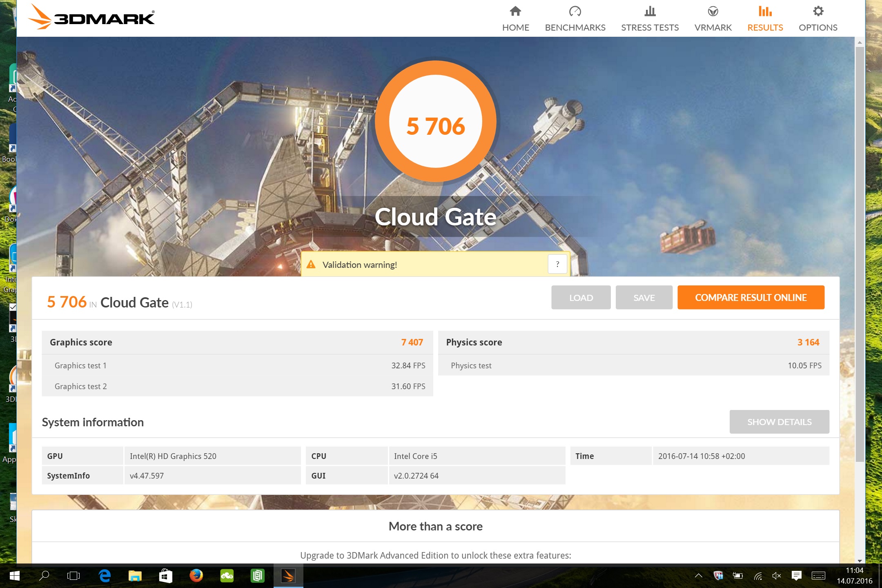
Task: Open the Stress Tests section
Action: coord(650,18)
